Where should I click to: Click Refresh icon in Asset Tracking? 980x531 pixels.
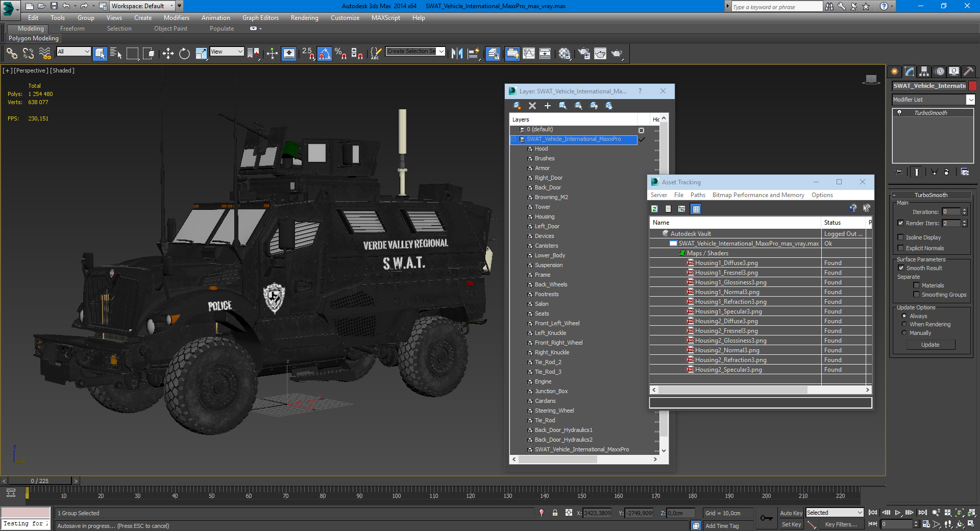point(654,208)
